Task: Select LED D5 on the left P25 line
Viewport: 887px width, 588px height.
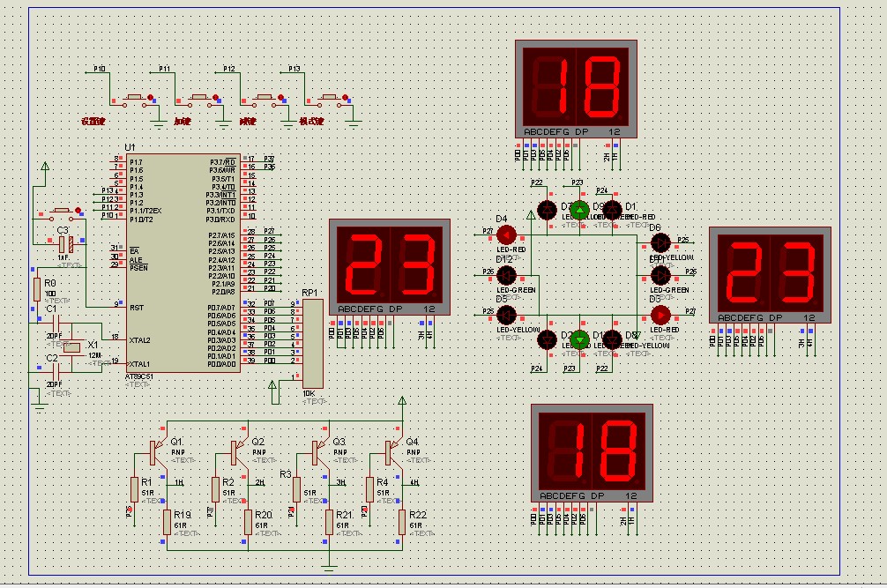Action: (506, 315)
